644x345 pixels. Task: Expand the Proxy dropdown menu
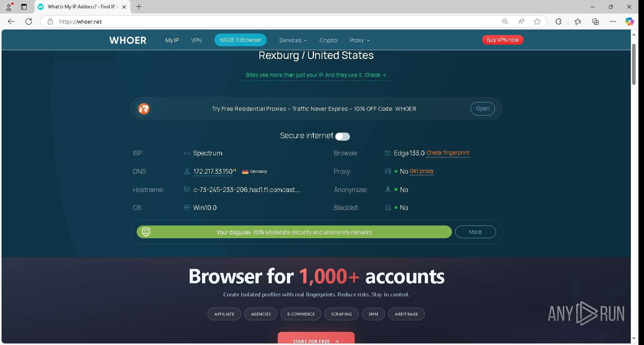coord(359,40)
